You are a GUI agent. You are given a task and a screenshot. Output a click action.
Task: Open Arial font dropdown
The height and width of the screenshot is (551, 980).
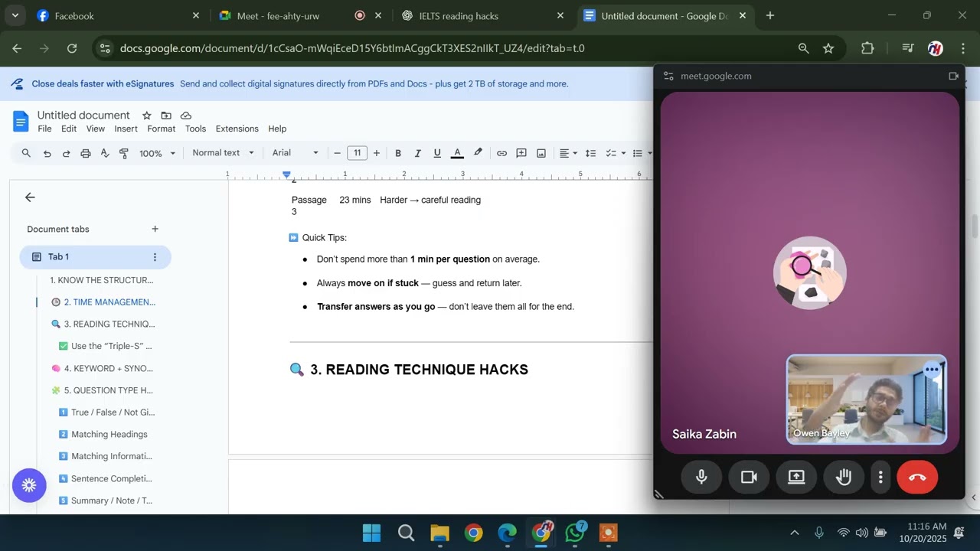tap(295, 153)
